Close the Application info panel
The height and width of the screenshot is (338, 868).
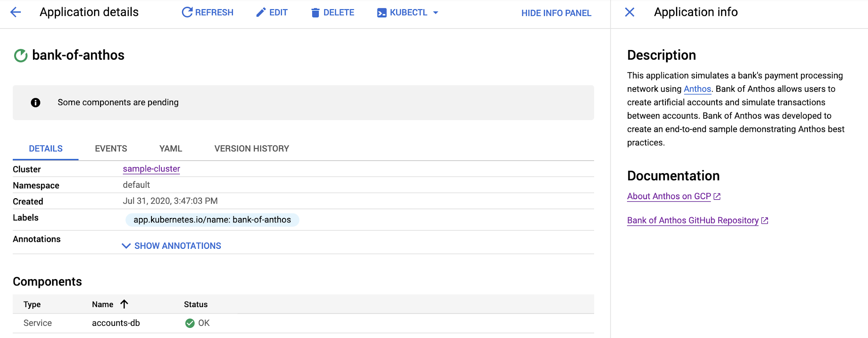point(629,12)
